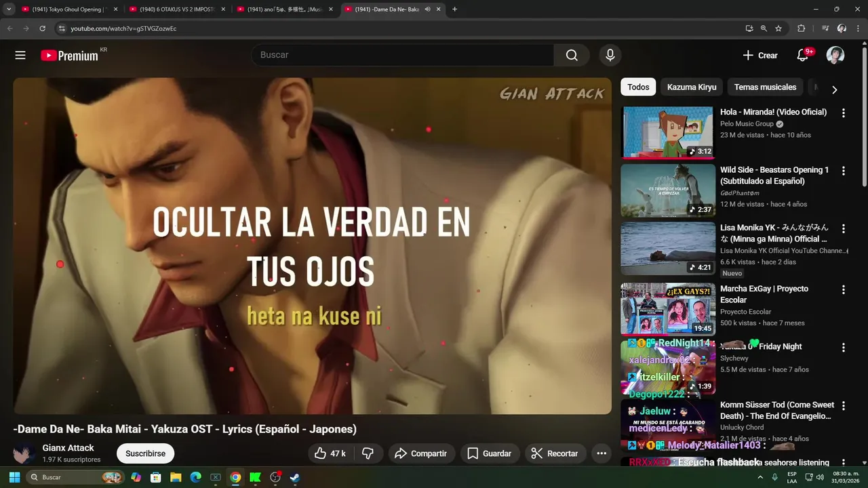Like the video with thumbs-up 47 k

[330, 453]
